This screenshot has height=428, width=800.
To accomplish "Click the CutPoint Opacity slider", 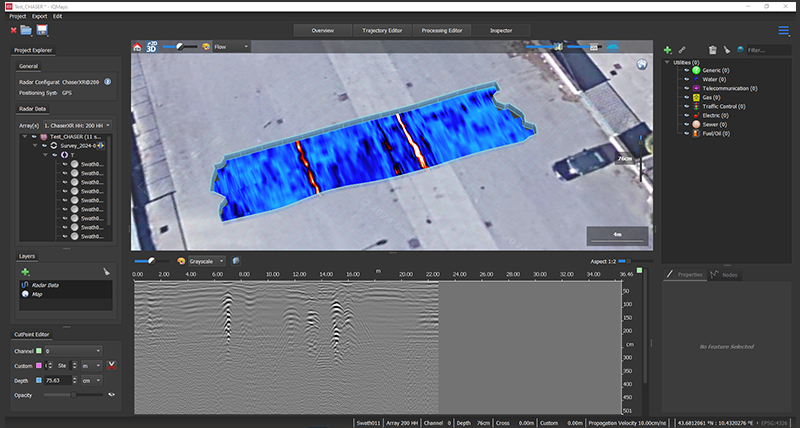I will pos(72,395).
